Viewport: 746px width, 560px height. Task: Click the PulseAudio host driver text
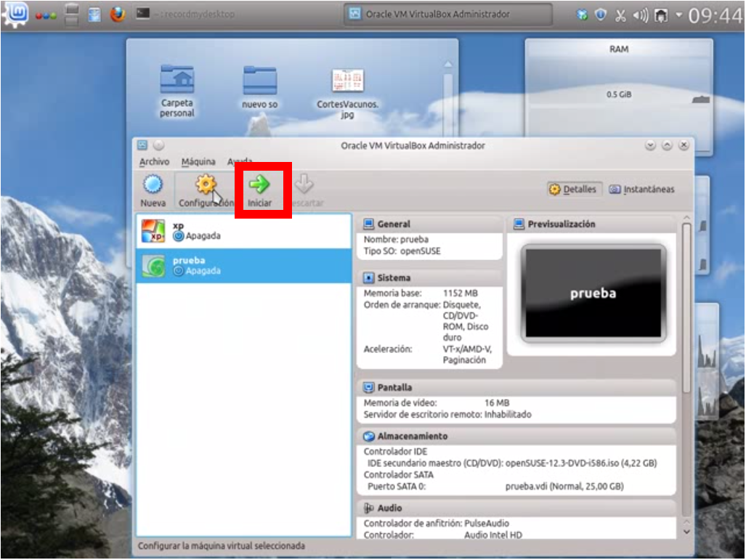coord(486,524)
